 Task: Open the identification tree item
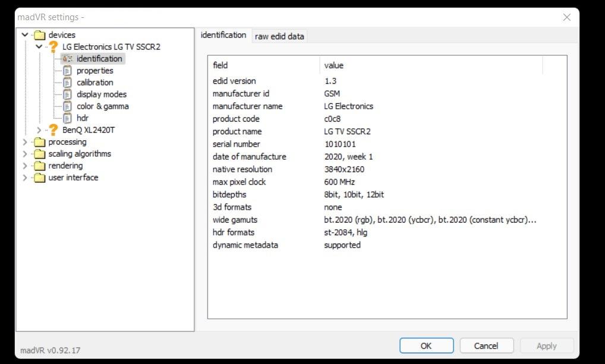pyautogui.click(x=99, y=59)
